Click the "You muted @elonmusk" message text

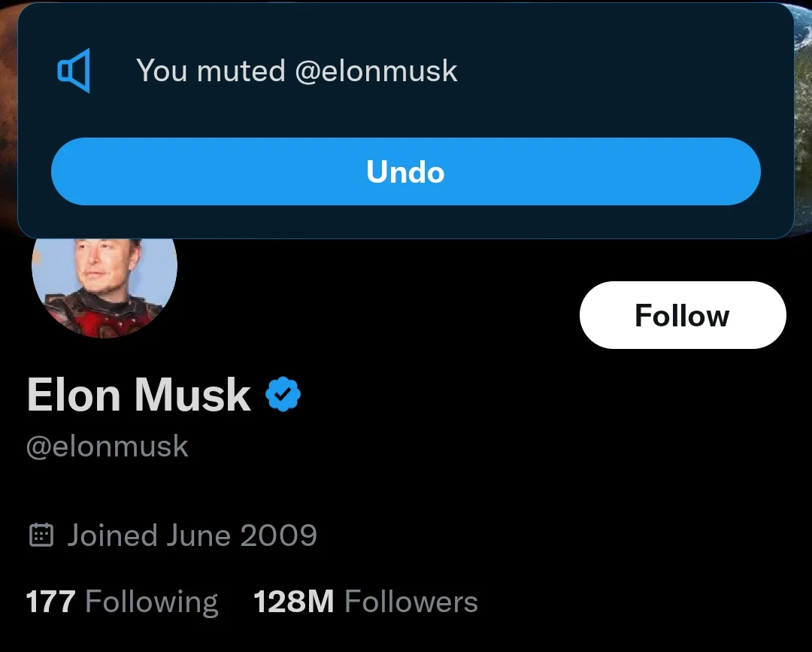[x=296, y=71]
